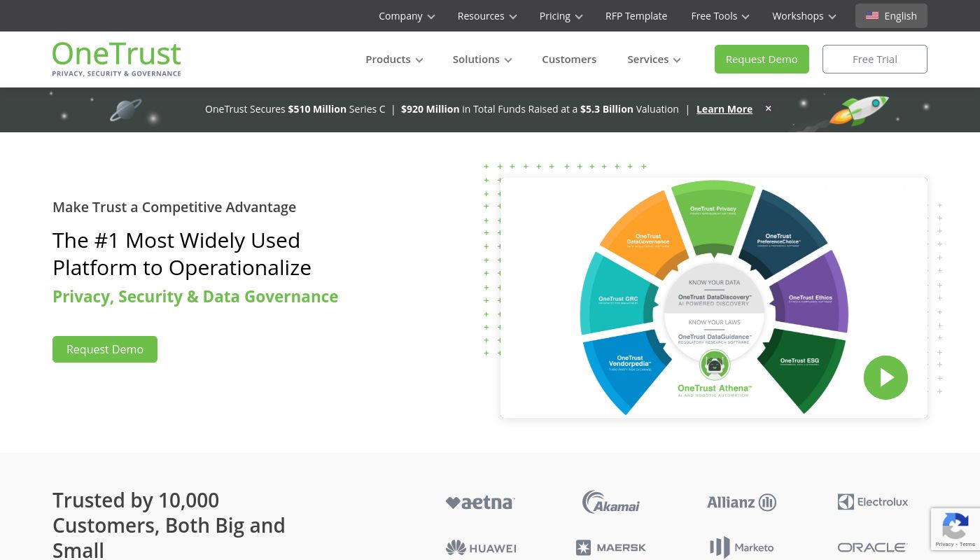This screenshot has height=560, width=980.
Task: Select the OneTrust Privacy wheel segment
Action: [713, 217]
